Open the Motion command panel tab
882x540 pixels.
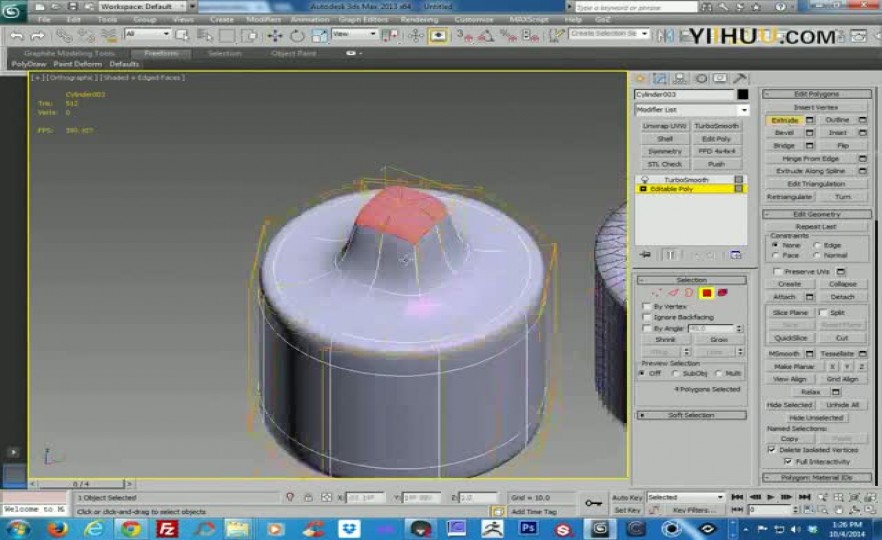[700, 79]
